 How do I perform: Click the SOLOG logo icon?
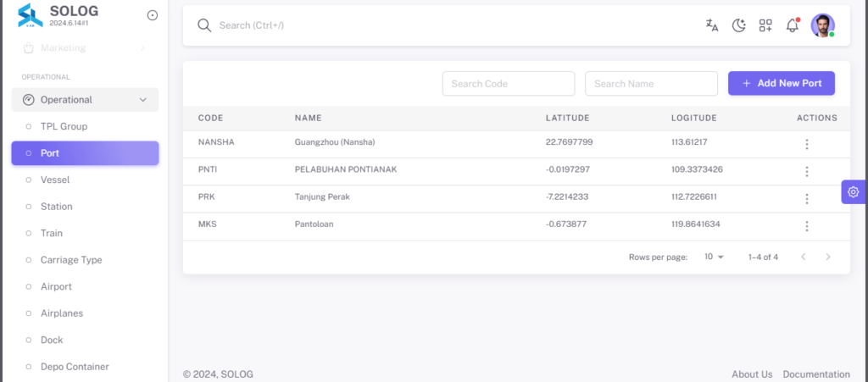30,15
